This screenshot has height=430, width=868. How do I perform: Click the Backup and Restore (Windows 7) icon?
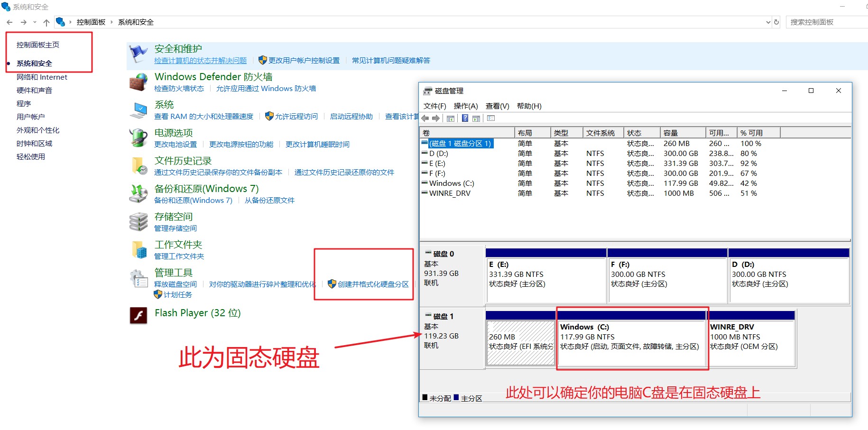pyautogui.click(x=138, y=193)
